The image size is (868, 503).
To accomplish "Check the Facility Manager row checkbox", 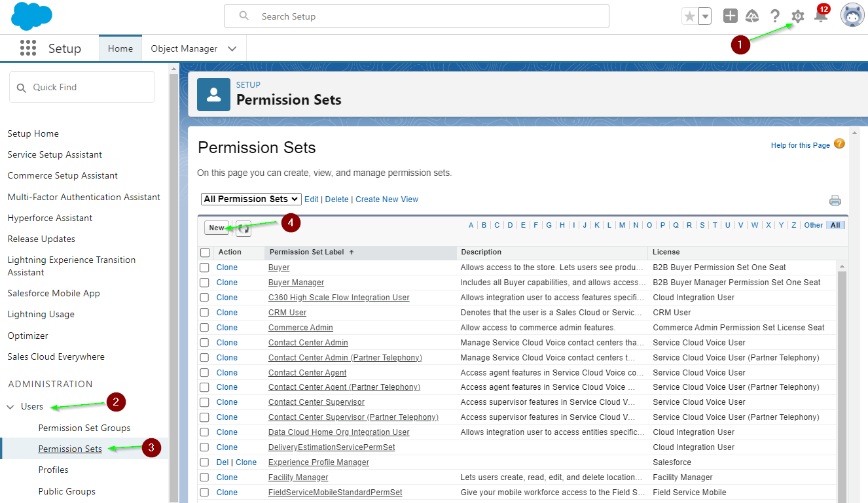I will click(205, 477).
